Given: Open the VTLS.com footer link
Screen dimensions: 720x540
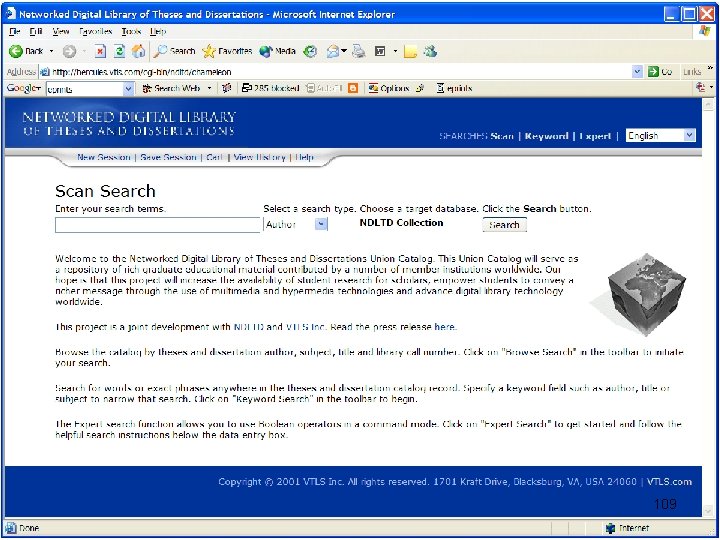Looking at the screenshot, I should [x=669, y=482].
